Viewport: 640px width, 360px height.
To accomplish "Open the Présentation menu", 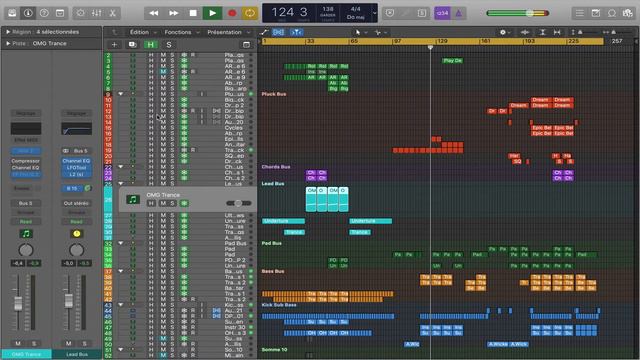I will (229, 32).
